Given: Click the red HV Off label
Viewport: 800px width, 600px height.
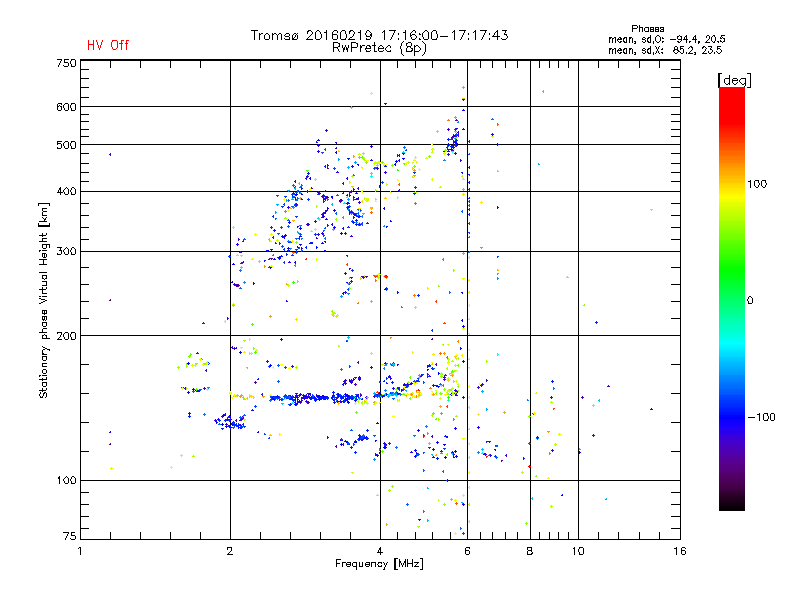Looking at the screenshot, I should 108,45.
